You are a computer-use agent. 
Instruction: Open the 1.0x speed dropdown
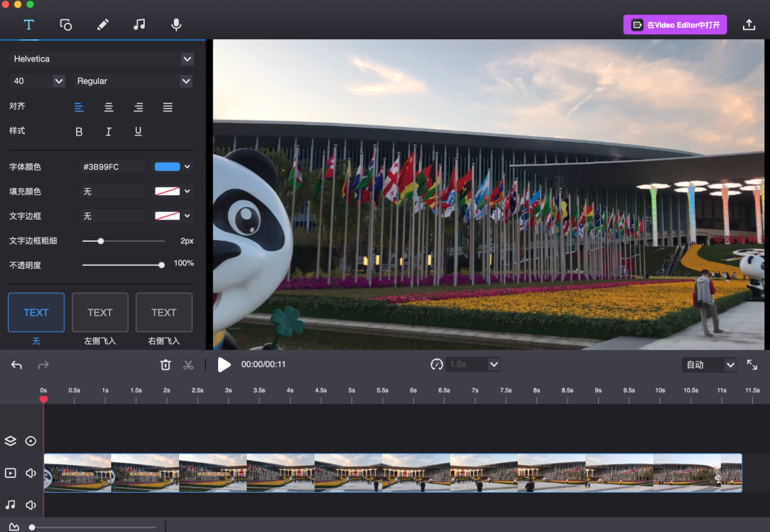pyautogui.click(x=474, y=364)
